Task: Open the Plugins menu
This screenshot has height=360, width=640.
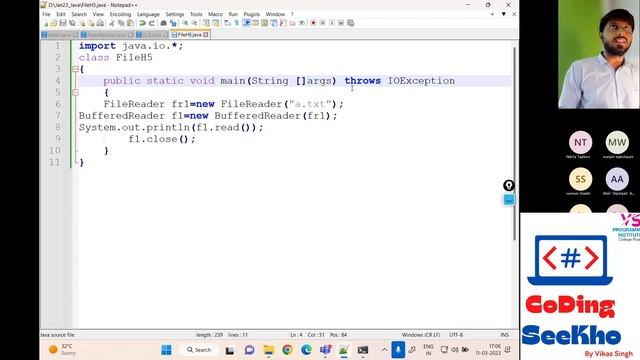Action: (x=251, y=14)
